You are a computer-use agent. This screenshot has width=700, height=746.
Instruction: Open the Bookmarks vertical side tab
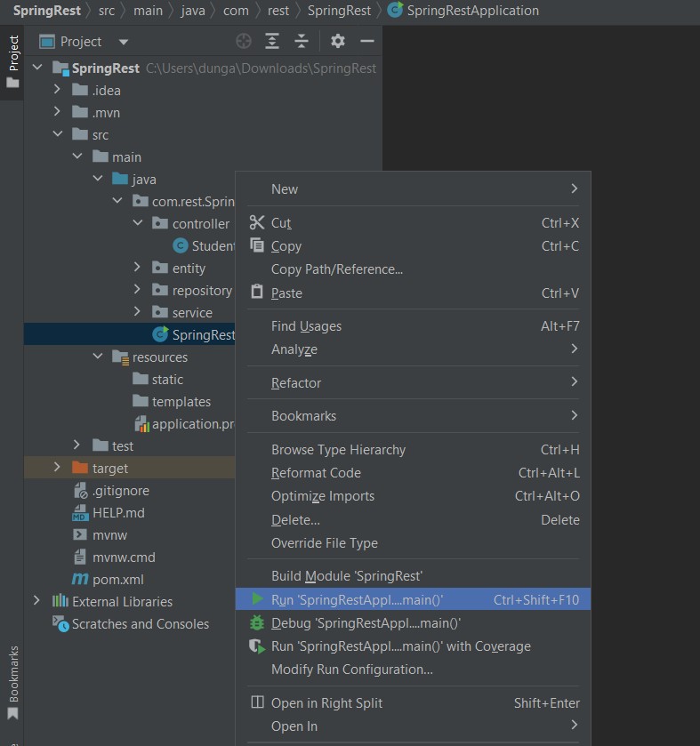[12, 682]
